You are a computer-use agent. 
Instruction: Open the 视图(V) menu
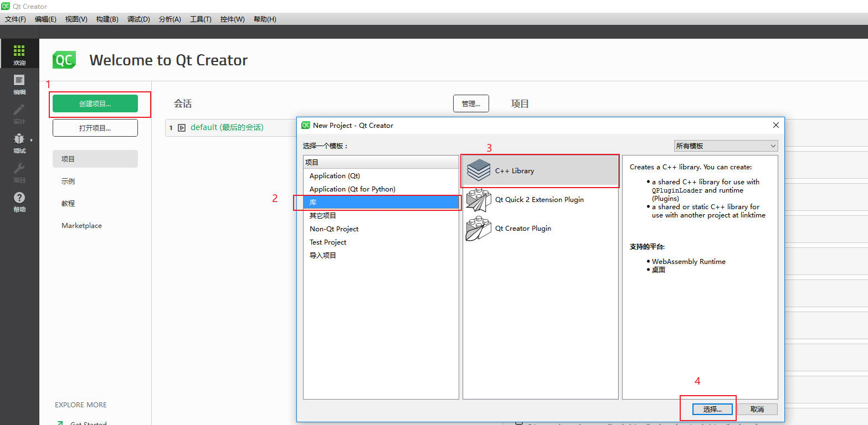point(76,19)
